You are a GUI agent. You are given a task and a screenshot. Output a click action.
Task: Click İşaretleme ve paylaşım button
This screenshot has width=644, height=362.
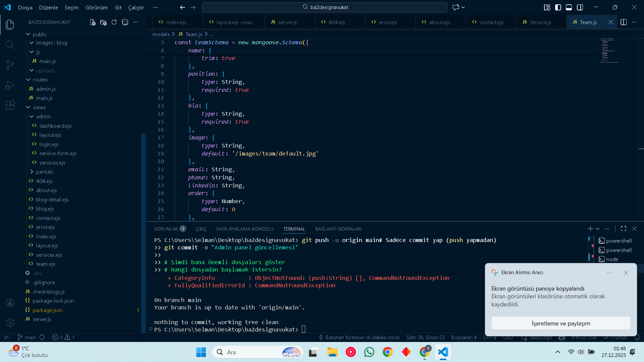coord(561,323)
